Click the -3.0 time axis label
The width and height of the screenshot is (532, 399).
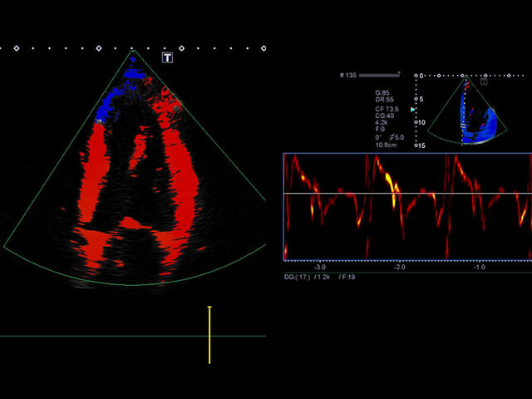pos(320,268)
